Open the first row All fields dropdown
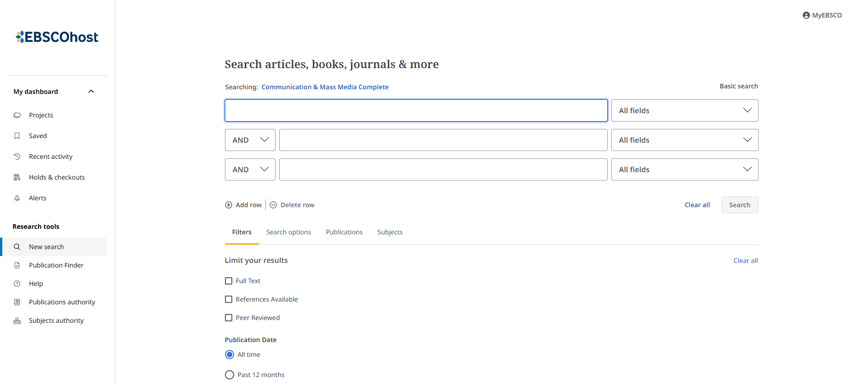This screenshot has width=868, height=384. (x=684, y=111)
